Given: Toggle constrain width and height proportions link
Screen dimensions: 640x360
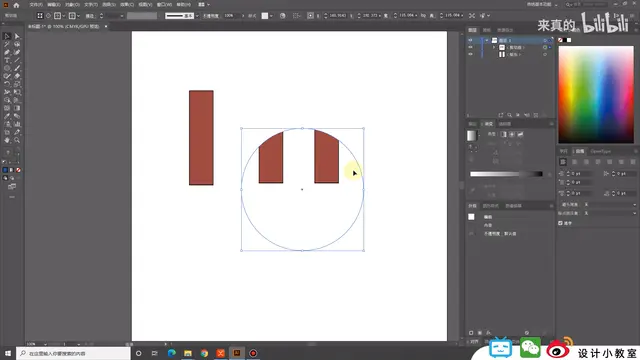Looking at the screenshot, I should pyautogui.click(x=423, y=16).
